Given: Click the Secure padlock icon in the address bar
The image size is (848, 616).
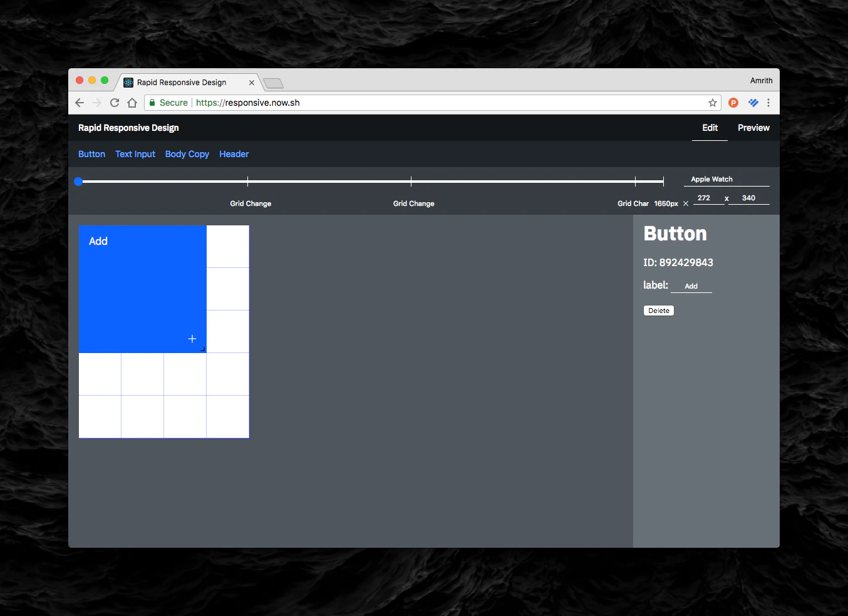Looking at the screenshot, I should pos(153,102).
